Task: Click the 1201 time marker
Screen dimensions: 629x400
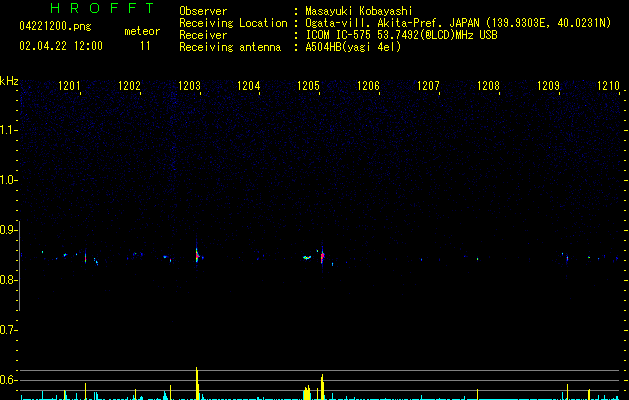Action: (69, 86)
